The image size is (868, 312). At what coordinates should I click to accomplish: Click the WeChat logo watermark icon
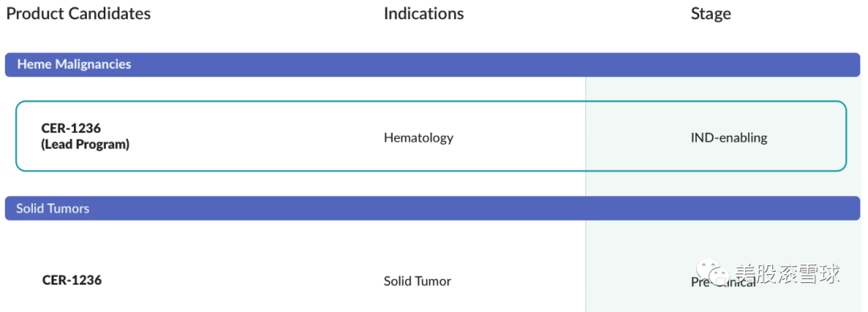click(712, 272)
